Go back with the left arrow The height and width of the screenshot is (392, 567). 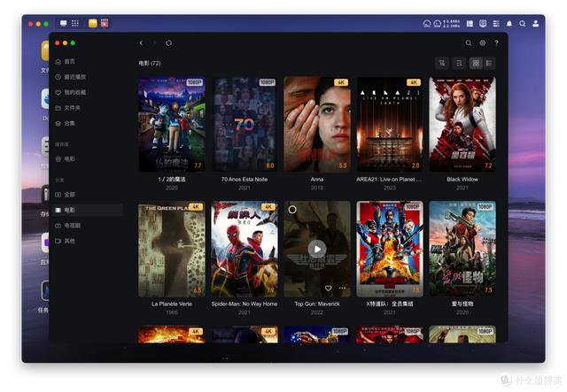pos(141,43)
